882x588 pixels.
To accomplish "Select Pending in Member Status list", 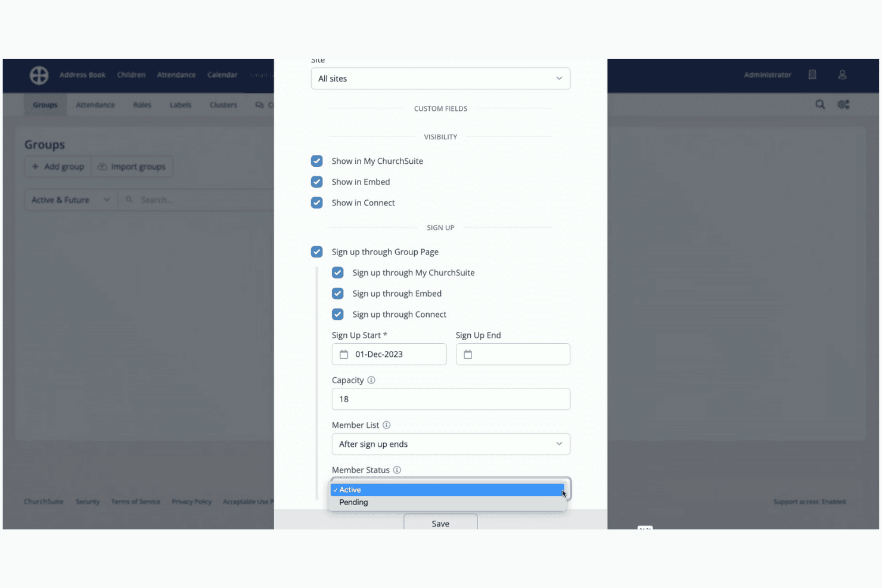I will point(447,502).
